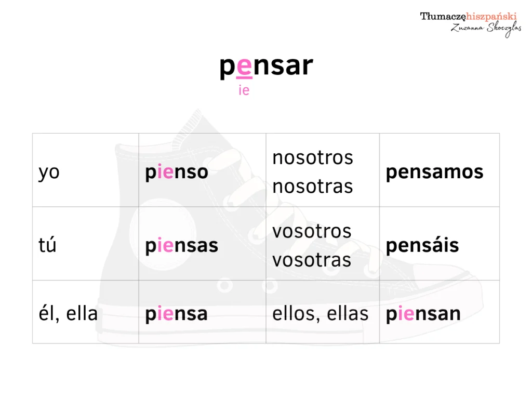Screen dimensions: 532x399
Task: Click the conjugation piensa
Action: pyautogui.click(x=176, y=314)
